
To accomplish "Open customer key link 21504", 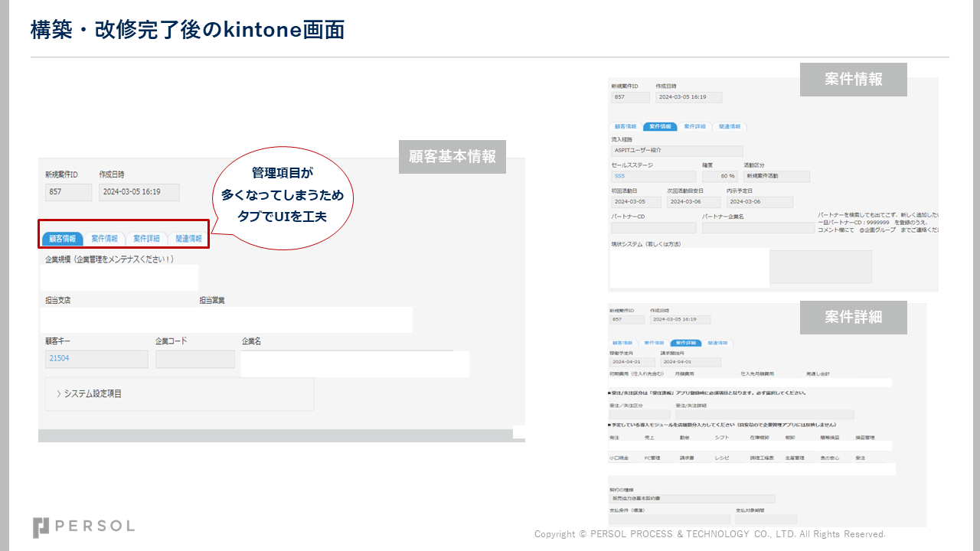I will [59, 358].
